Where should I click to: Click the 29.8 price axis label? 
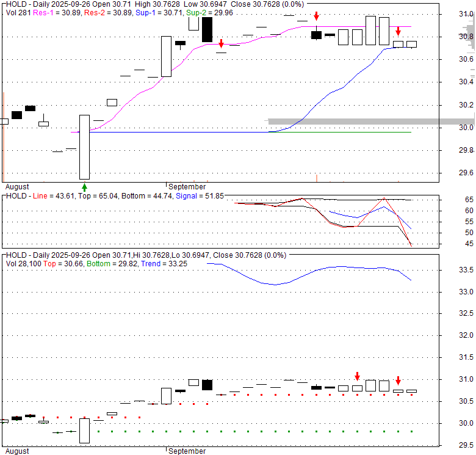(466, 150)
